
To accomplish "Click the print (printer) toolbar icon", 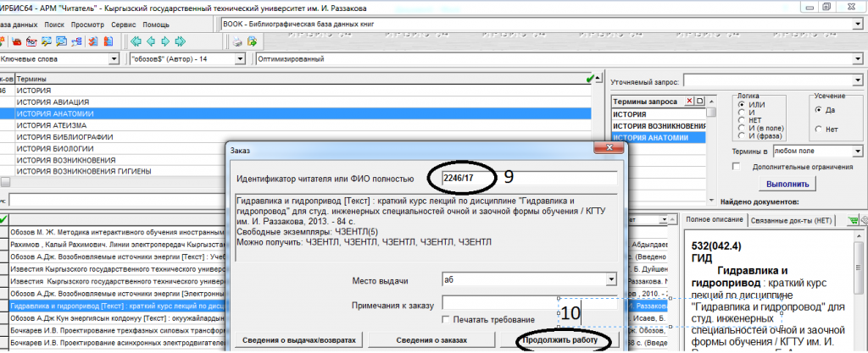I will pos(238,41).
